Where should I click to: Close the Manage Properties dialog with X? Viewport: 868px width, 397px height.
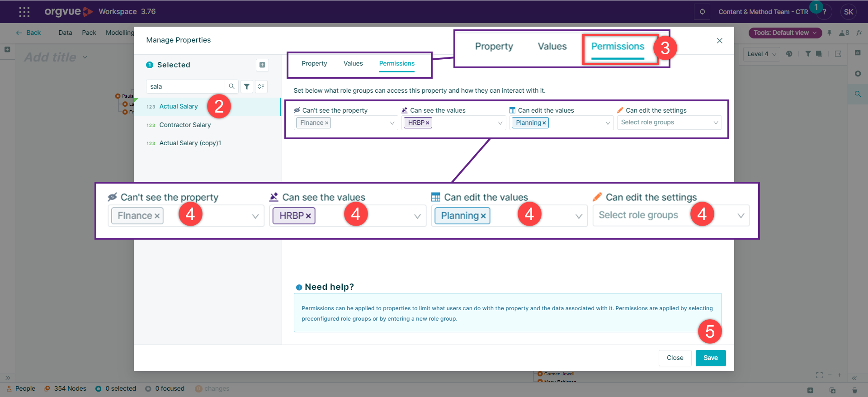click(719, 41)
